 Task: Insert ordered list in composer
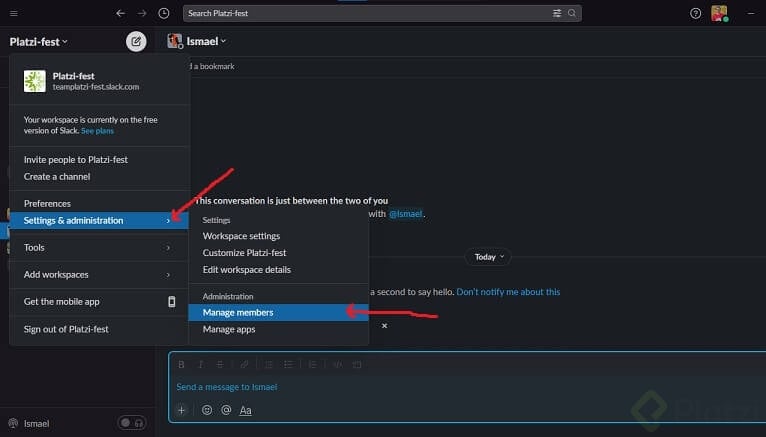[x=269, y=364]
